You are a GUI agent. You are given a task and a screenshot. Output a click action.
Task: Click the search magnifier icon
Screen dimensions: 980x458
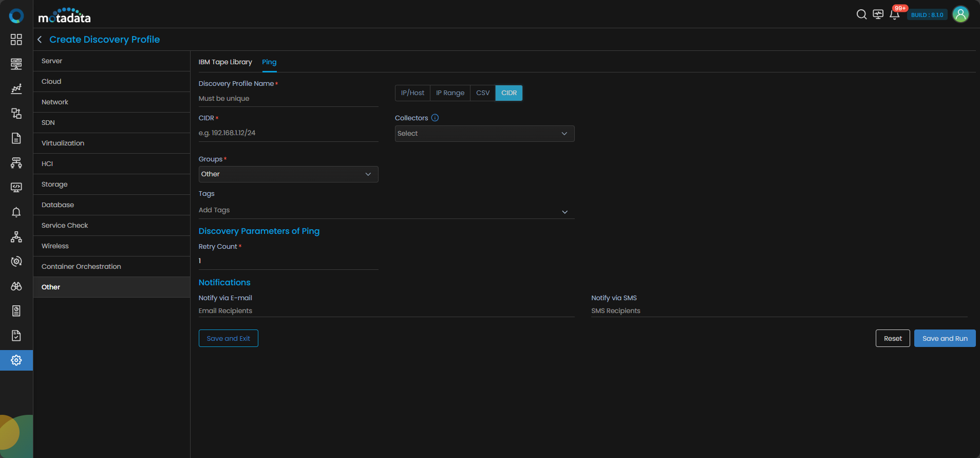pyautogui.click(x=861, y=14)
